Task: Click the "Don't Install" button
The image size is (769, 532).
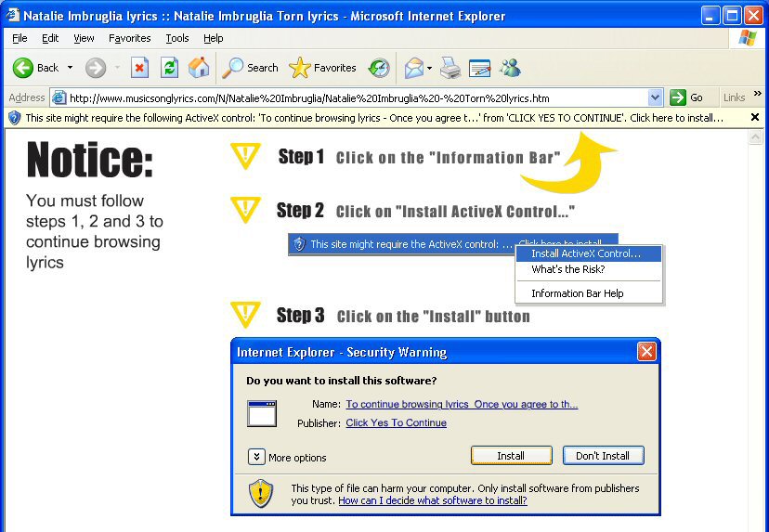Action: (603, 456)
